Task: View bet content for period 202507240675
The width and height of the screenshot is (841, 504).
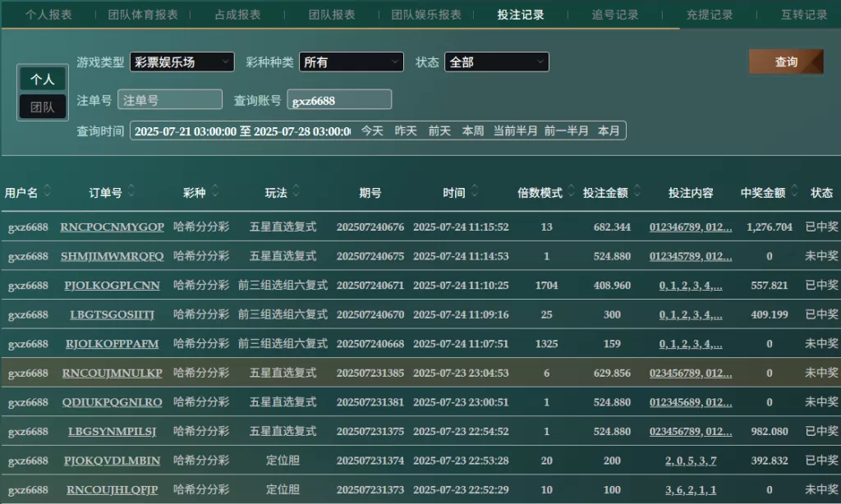Action: 691,256
